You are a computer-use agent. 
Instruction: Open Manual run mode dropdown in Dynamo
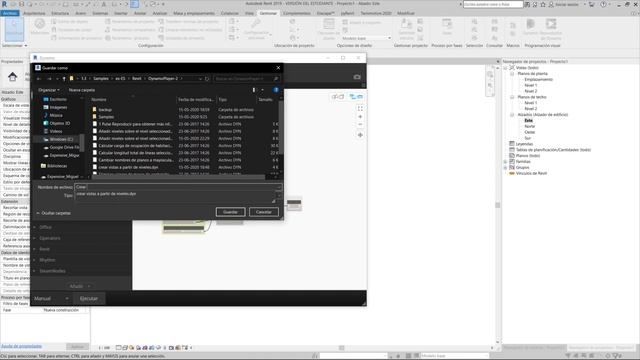point(51,298)
